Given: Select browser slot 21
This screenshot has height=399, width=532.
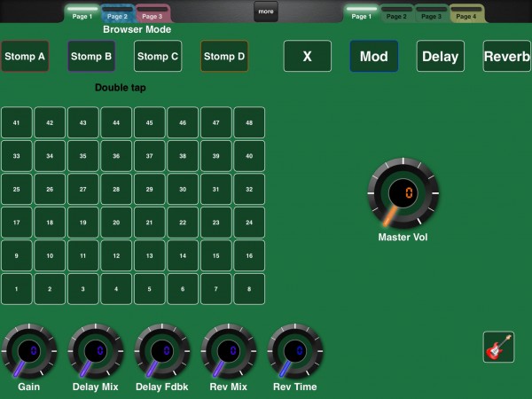Looking at the screenshot, I should click(x=150, y=223).
